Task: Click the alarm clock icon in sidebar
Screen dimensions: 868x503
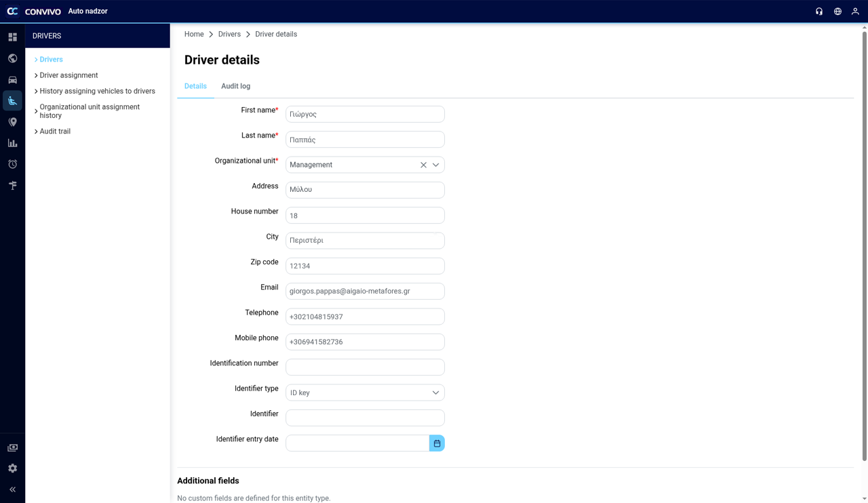Action: [12, 164]
